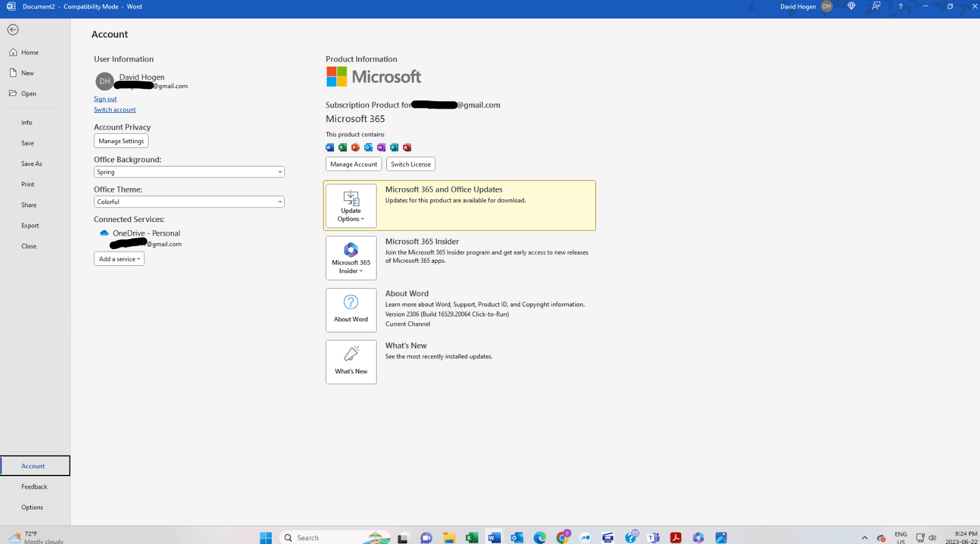This screenshot has height=544, width=980.
Task: Click the Switch account link
Action: 115,110
